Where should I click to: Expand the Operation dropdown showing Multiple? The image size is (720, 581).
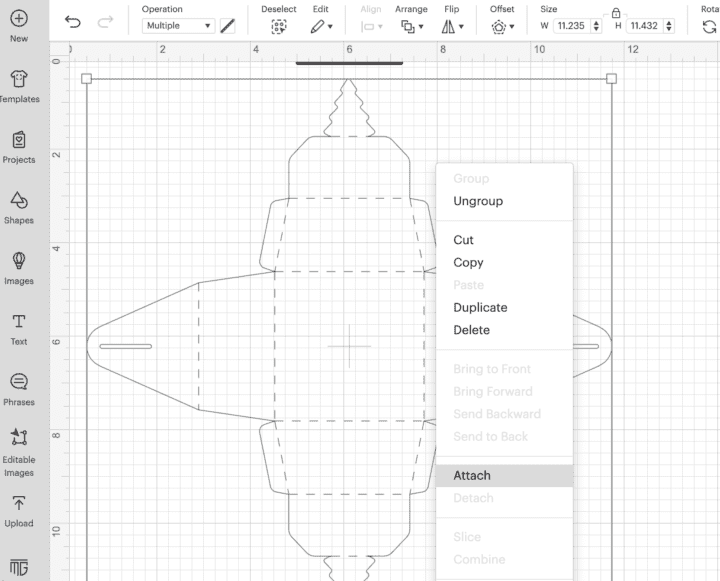(x=178, y=26)
